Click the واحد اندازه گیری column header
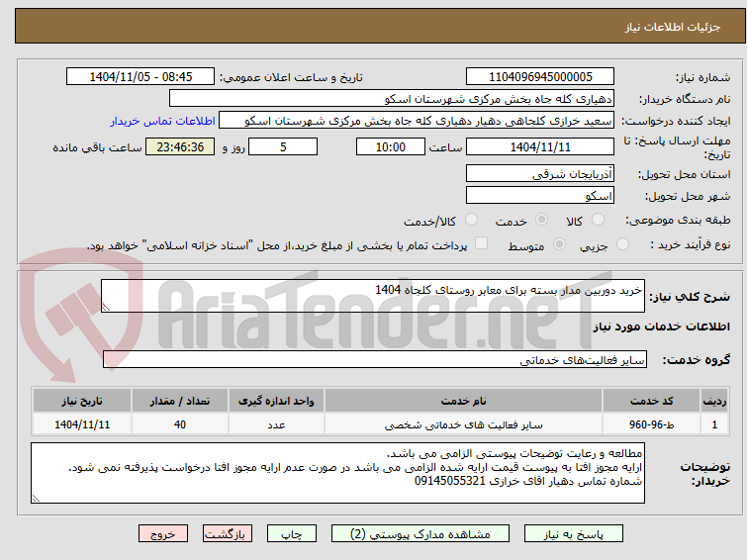This screenshot has height=560, width=747. [x=276, y=401]
